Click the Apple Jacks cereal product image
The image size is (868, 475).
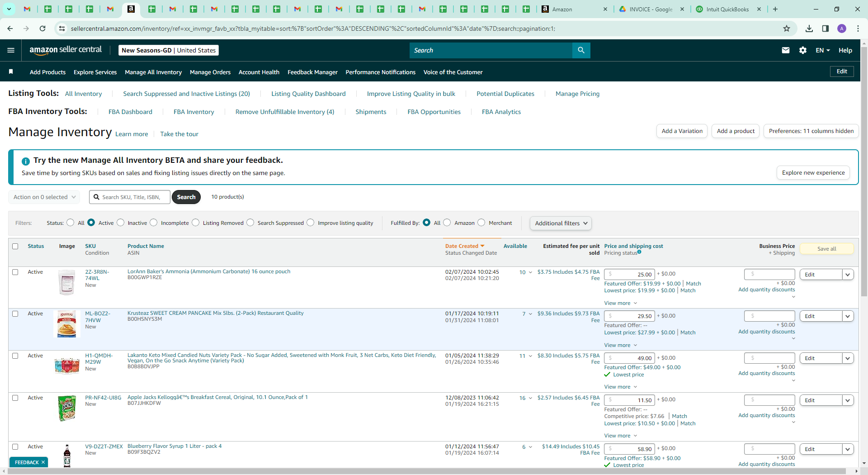(67, 408)
